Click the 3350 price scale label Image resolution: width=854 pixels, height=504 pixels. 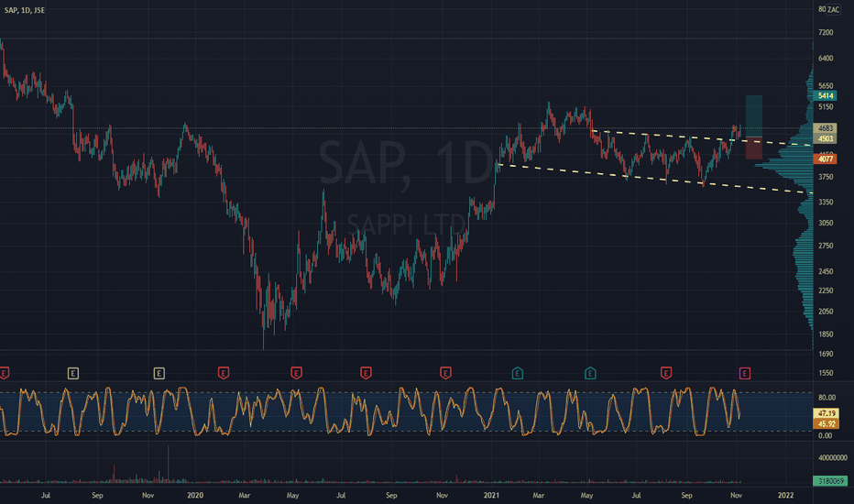[826, 203]
